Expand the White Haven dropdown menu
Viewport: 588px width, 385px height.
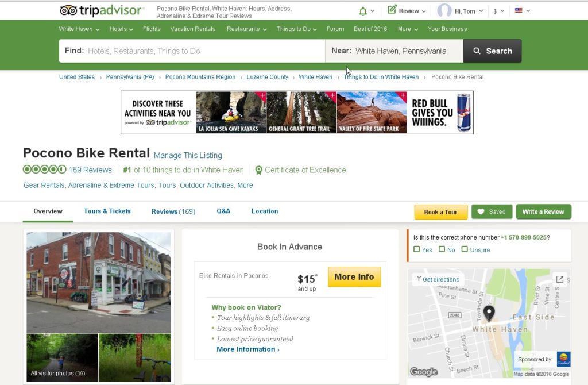tap(79, 29)
